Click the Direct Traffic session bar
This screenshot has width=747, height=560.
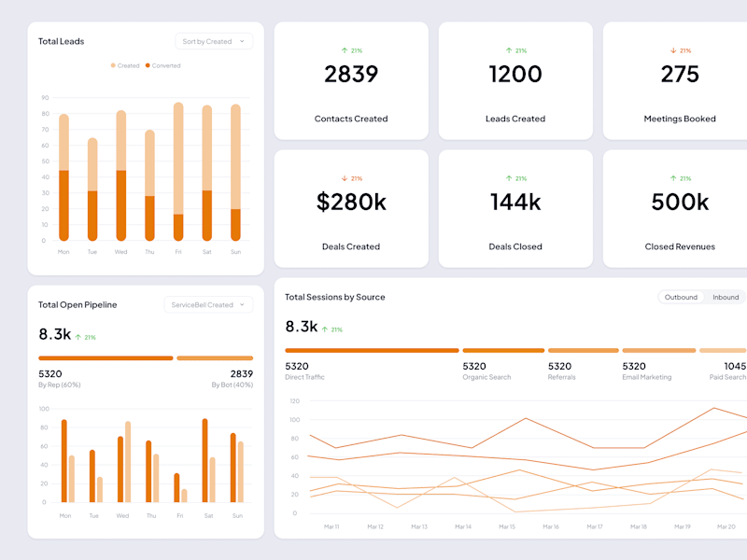pyautogui.click(x=372, y=351)
